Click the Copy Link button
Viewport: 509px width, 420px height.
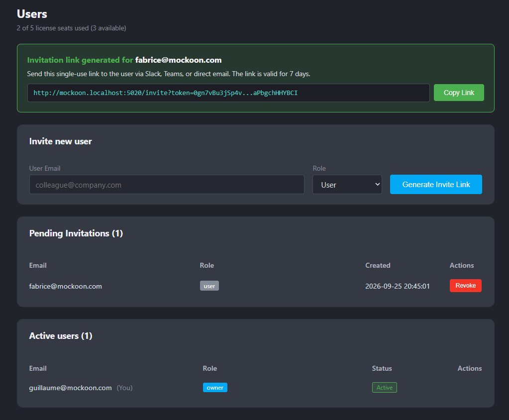[459, 93]
